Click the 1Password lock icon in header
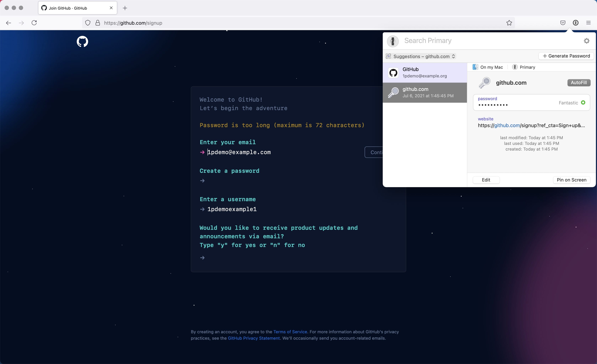The height and width of the screenshot is (364, 597). pyautogui.click(x=576, y=23)
